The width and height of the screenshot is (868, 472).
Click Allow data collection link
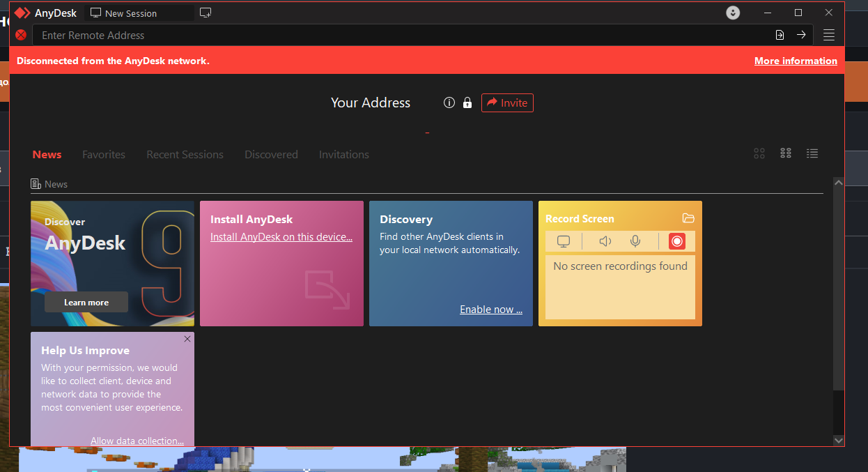137,441
